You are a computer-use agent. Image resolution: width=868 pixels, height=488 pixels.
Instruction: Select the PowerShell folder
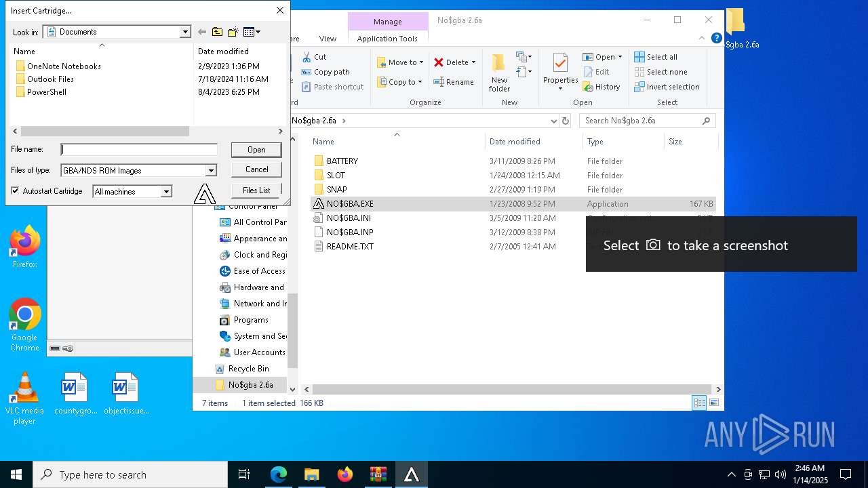[x=41, y=92]
